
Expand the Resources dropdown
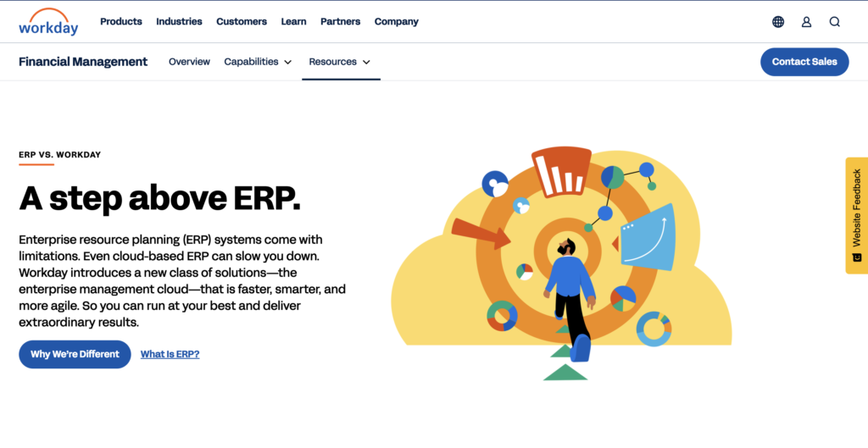coord(340,61)
